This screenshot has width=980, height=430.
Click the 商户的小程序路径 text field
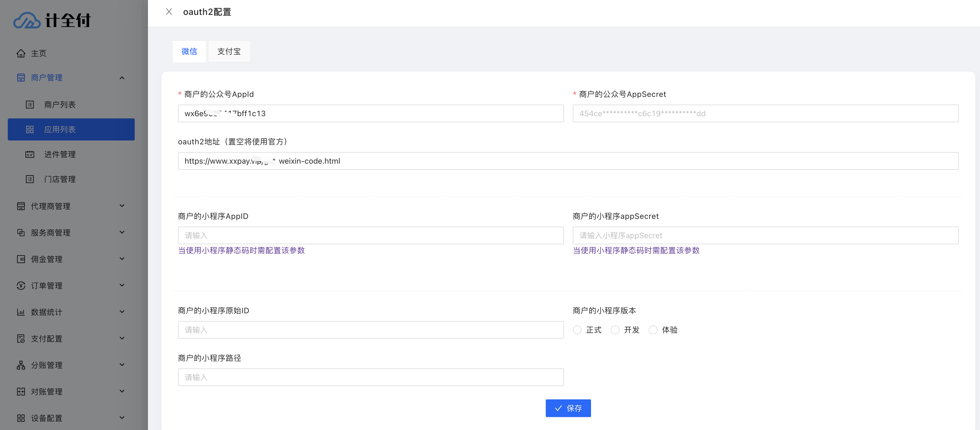[370, 377]
